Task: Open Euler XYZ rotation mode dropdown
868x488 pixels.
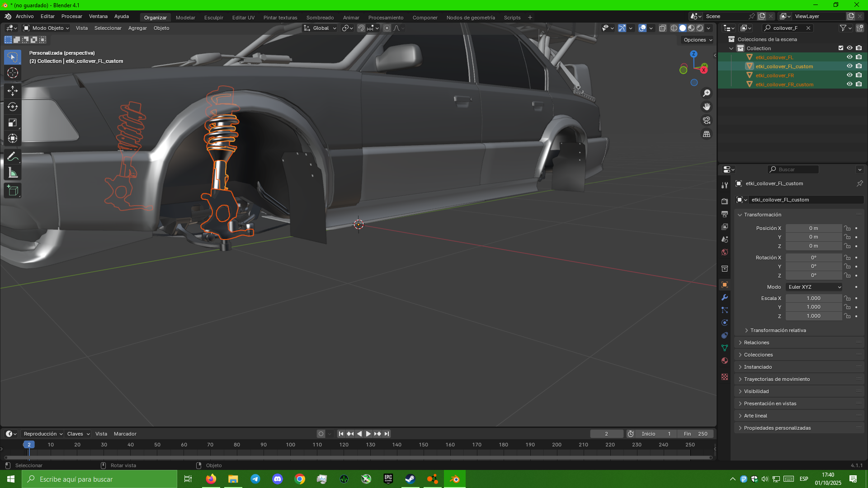Action: pyautogui.click(x=814, y=287)
